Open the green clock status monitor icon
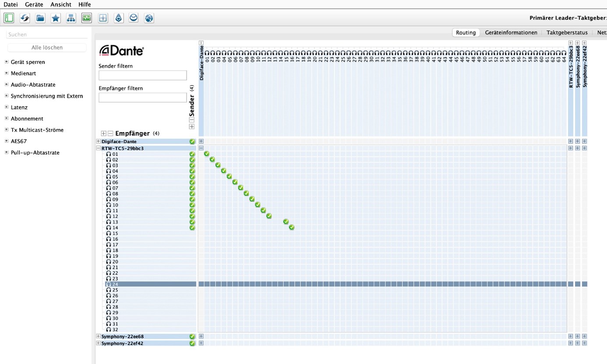The width and height of the screenshot is (607, 364). [87, 18]
